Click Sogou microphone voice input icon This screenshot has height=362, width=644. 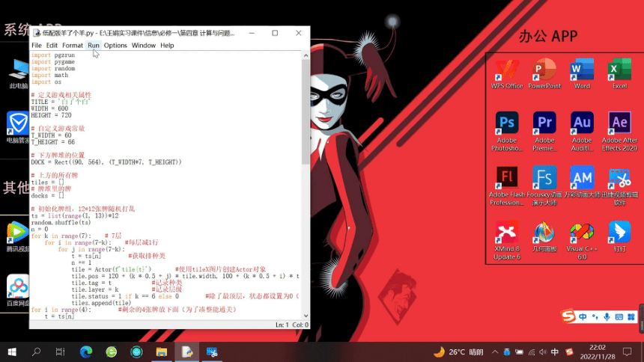(607, 317)
